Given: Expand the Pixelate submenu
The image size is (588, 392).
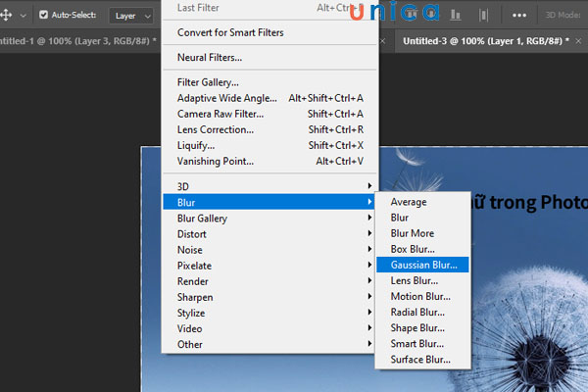Looking at the screenshot, I should [270, 266].
